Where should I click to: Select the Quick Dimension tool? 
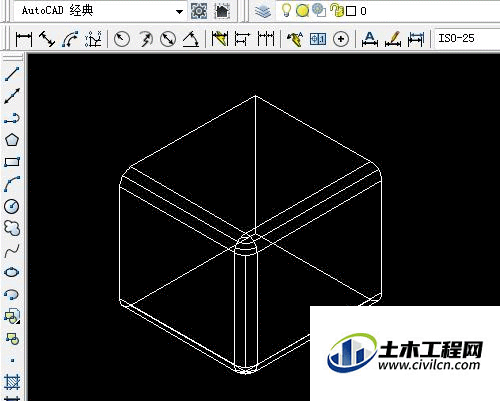coord(220,39)
